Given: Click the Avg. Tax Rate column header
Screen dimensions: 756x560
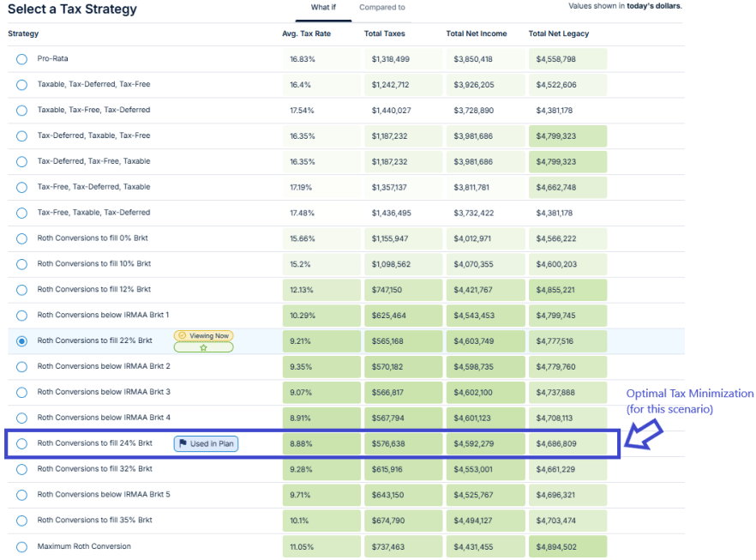Looking at the screenshot, I should (x=306, y=33).
